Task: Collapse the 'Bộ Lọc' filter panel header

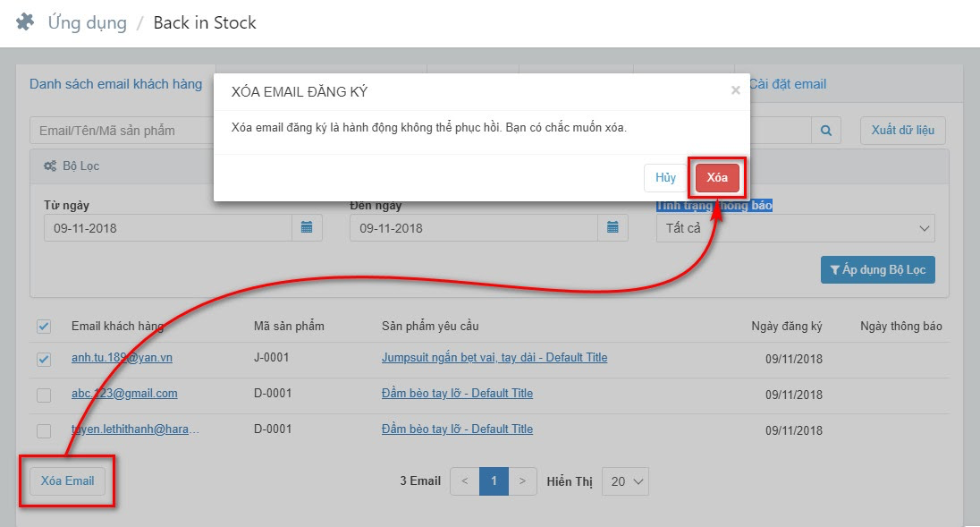Action: (489, 166)
